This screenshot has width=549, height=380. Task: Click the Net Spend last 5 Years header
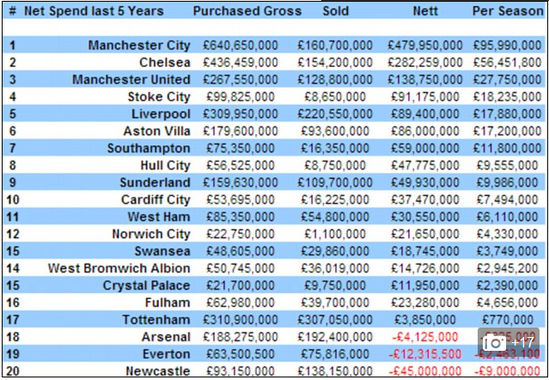pyautogui.click(x=94, y=11)
